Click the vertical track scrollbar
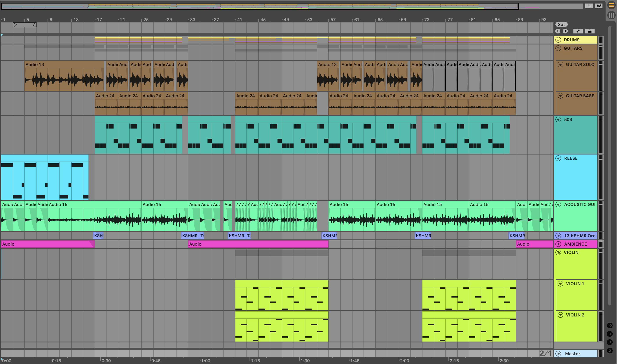Image resolution: width=617 pixels, height=364 pixels. coord(609,165)
